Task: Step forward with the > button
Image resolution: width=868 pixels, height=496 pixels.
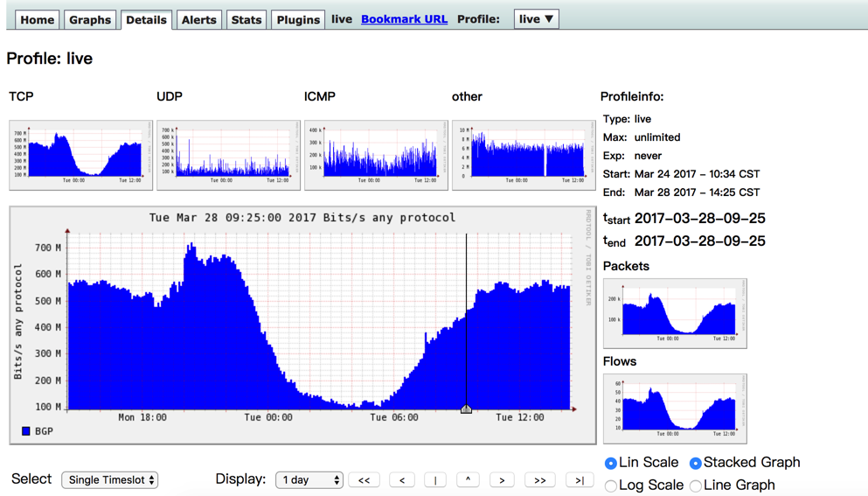Action: (x=502, y=480)
